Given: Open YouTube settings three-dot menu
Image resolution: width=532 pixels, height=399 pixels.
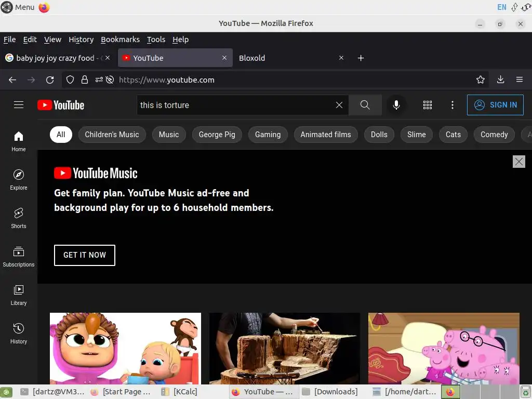Looking at the screenshot, I should click(453, 105).
